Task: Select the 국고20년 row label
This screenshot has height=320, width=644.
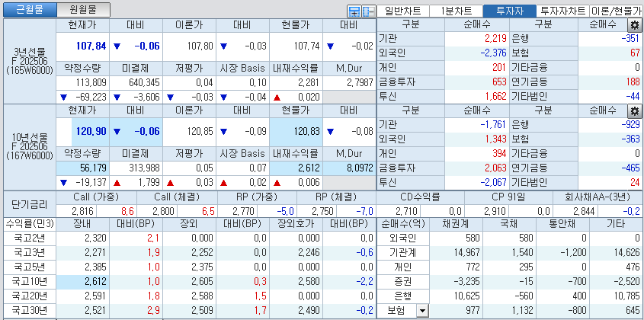Action: tap(30, 296)
